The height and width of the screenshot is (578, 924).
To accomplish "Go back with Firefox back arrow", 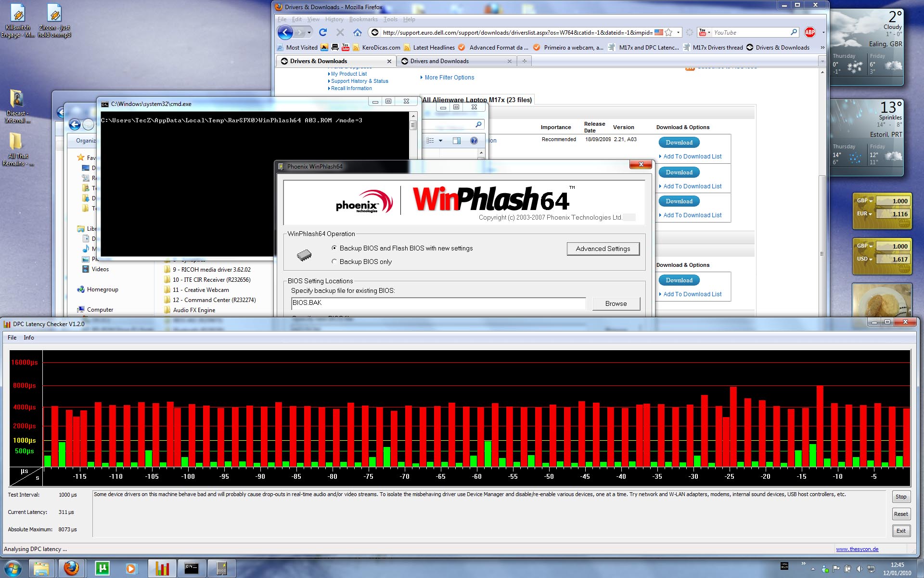I will point(285,32).
